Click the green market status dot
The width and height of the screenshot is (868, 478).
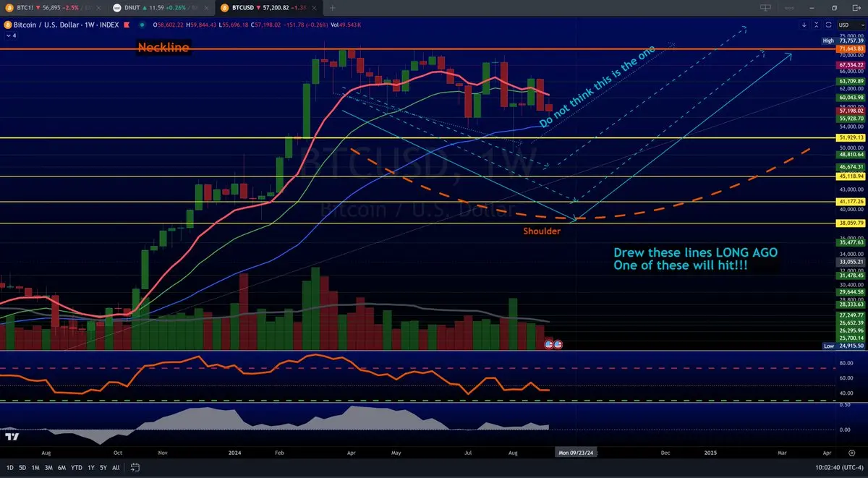[142, 24]
